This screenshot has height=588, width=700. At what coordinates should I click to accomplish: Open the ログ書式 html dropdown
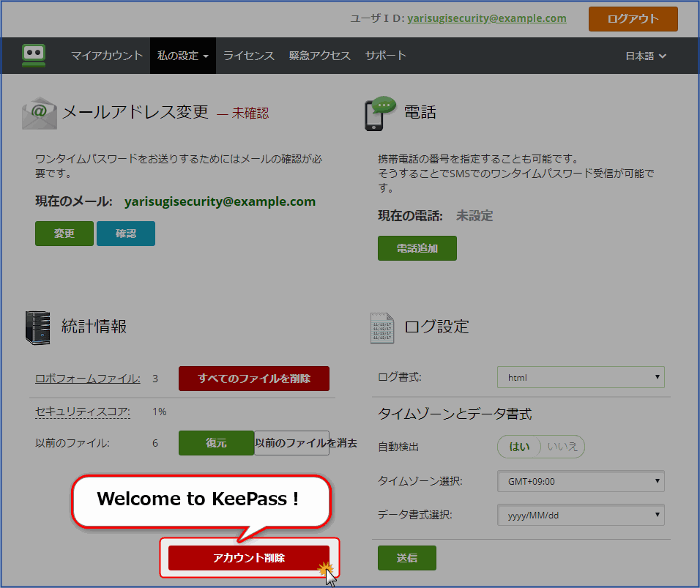(581, 377)
